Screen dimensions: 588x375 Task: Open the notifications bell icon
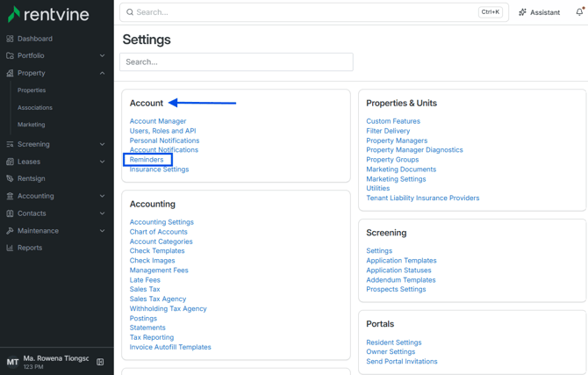click(579, 12)
